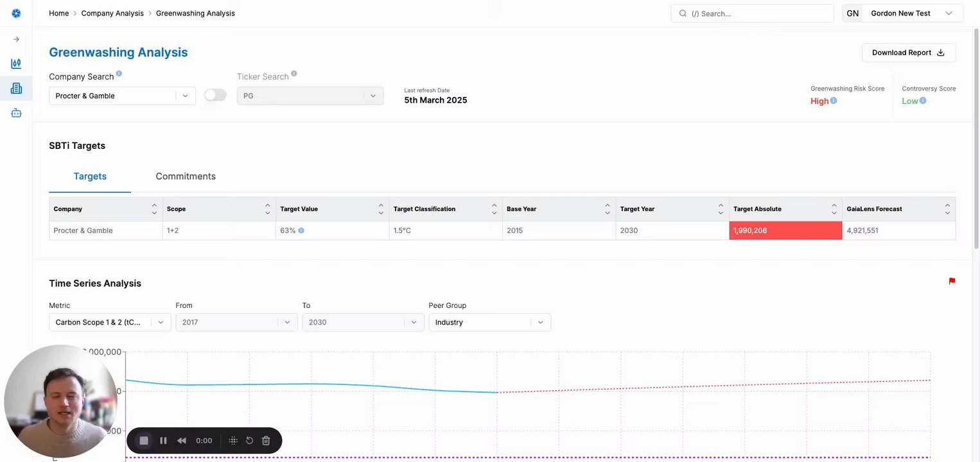Viewport: 980px width, 462px height.
Task: Open the Metric Carbon Scope dropdown
Action: click(110, 322)
